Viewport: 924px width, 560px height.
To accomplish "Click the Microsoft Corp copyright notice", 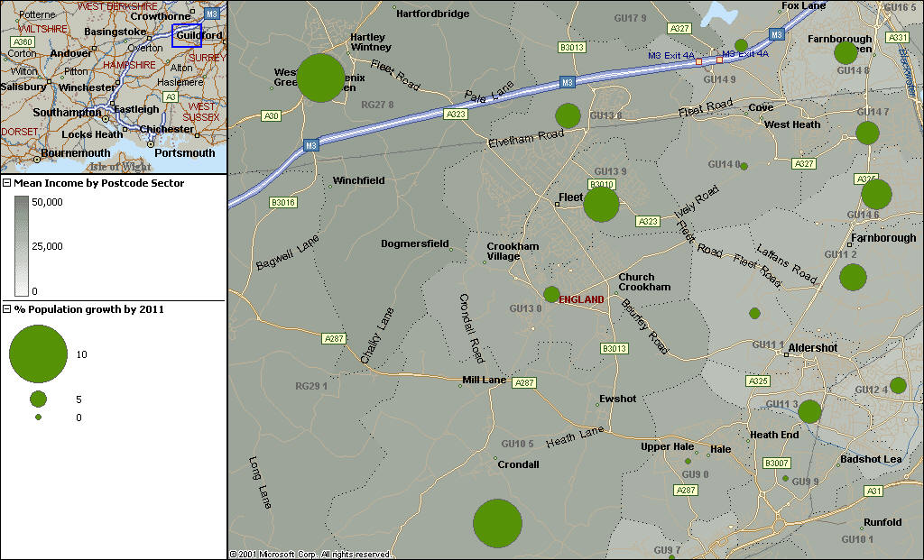I will (x=310, y=554).
